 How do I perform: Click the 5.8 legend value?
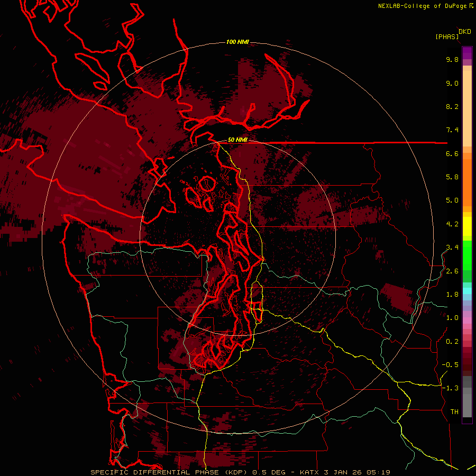tap(452, 177)
